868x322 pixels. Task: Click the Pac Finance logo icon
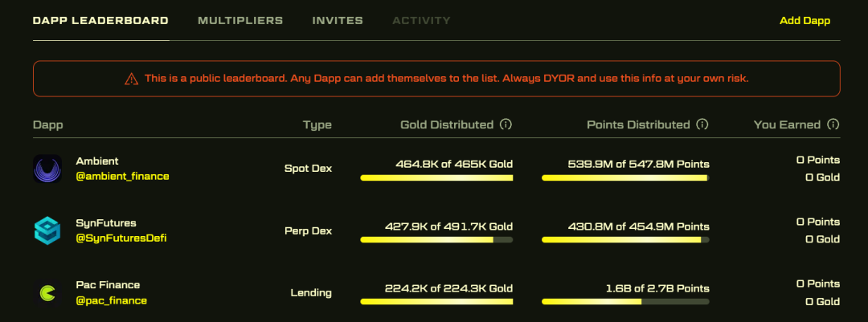click(47, 293)
